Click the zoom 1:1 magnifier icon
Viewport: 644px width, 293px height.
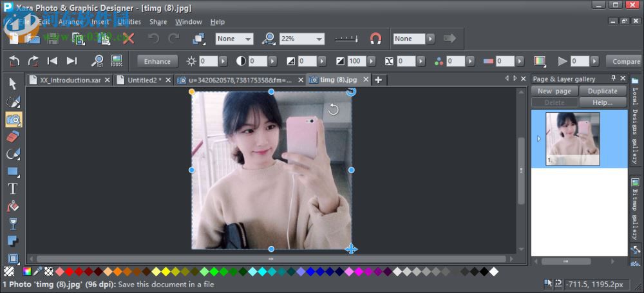(x=97, y=61)
